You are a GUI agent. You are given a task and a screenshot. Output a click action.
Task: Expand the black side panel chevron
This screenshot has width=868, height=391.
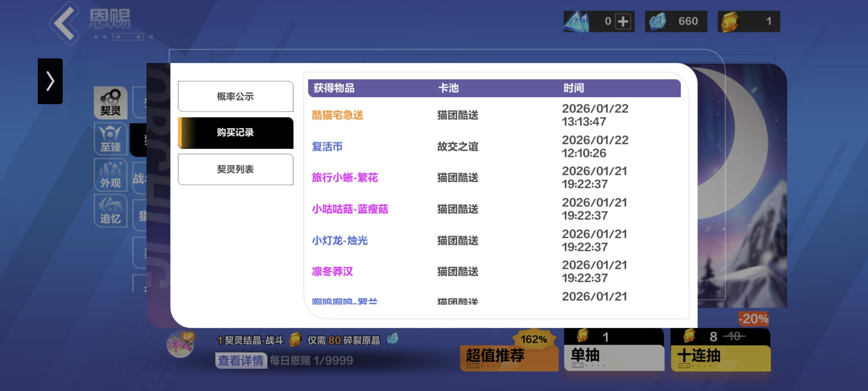(x=50, y=81)
